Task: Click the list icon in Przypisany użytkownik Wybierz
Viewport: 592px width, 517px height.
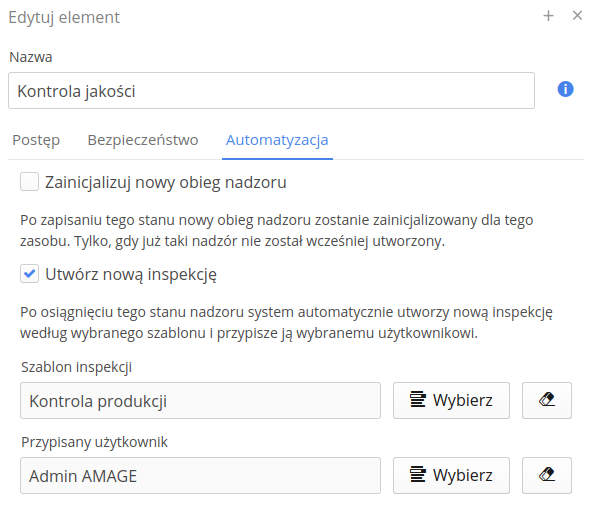Action: click(x=418, y=475)
